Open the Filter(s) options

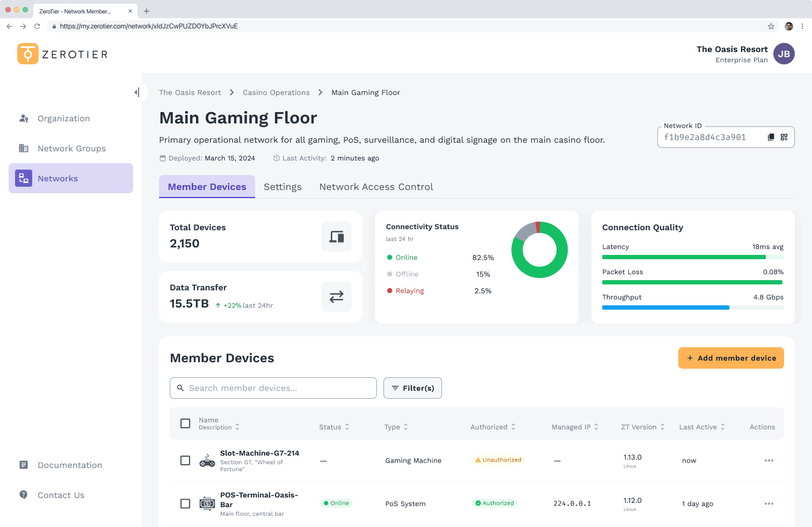pyautogui.click(x=412, y=388)
